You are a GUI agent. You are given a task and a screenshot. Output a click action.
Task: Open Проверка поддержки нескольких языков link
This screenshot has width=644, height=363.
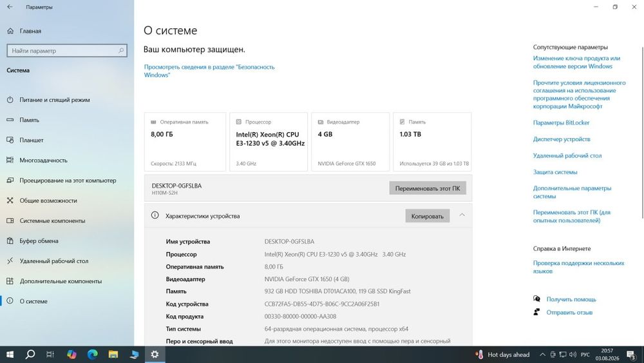[579, 267]
